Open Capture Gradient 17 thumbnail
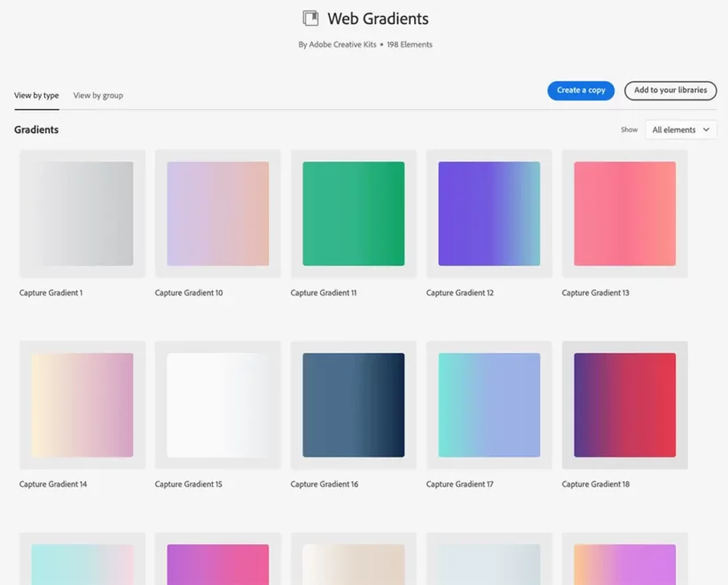The image size is (728, 585). click(x=489, y=404)
